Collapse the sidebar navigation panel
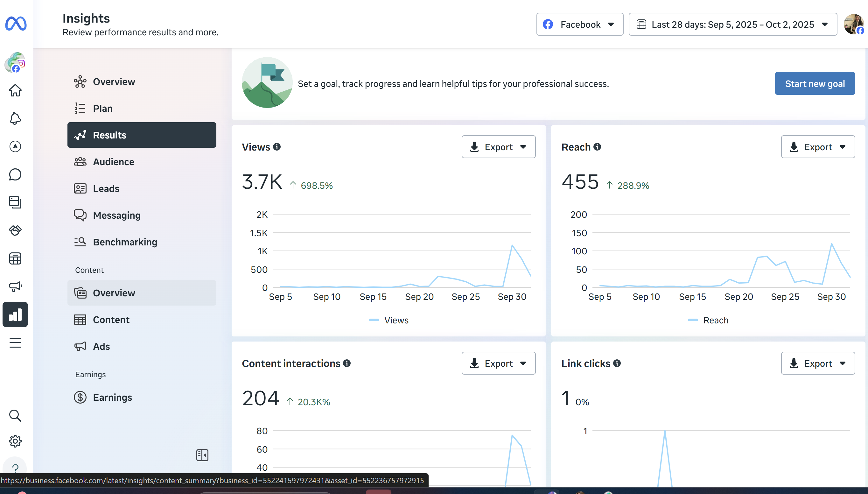The height and width of the screenshot is (494, 868). (x=202, y=455)
